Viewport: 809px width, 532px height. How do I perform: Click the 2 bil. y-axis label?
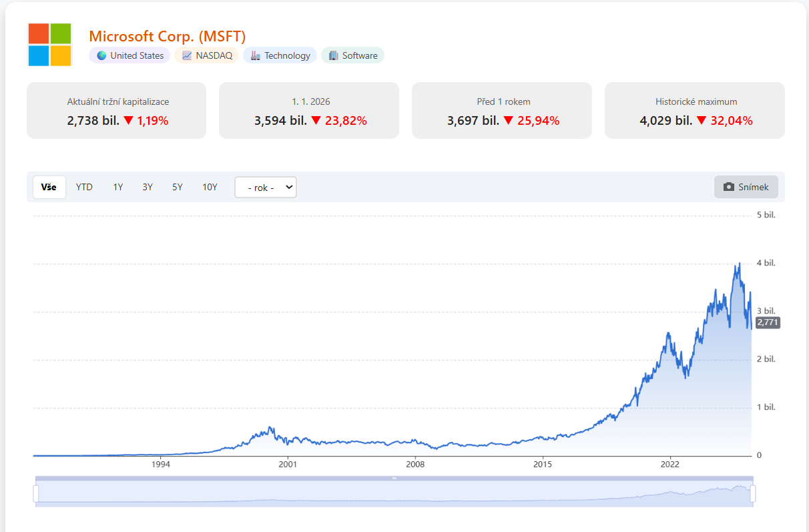pos(766,359)
